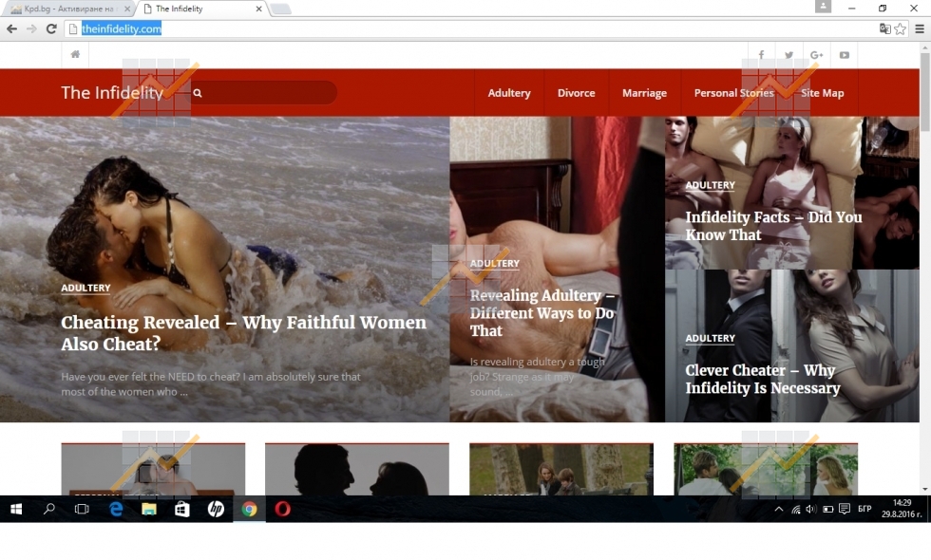This screenshot has width=931, height=560.
Task: Open File Explorer from the taskbar
Action: coord(149,509)
